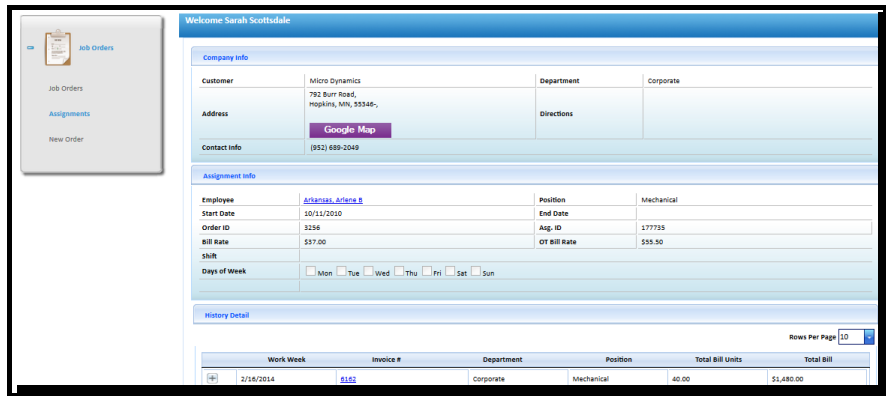Select New Order in the sidebar

[x=66, y=139]
